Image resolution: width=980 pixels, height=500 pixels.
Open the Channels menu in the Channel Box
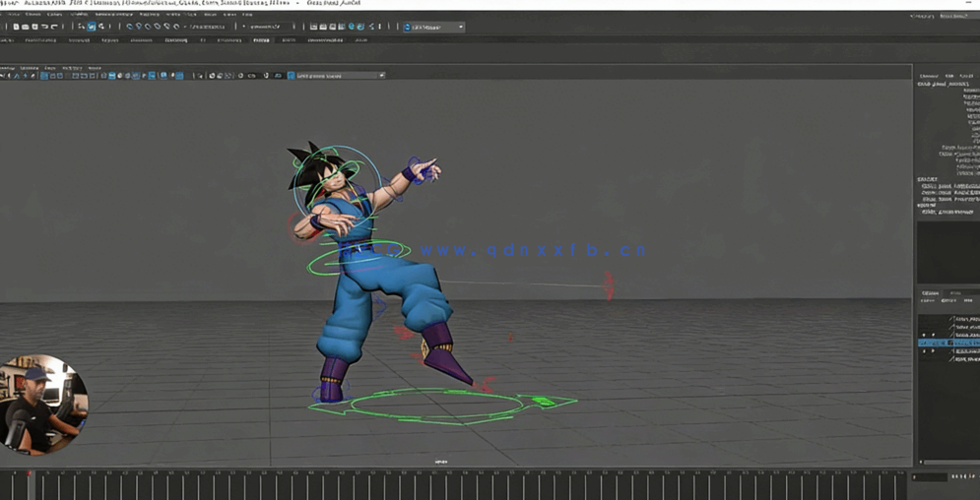pos(929,76)
